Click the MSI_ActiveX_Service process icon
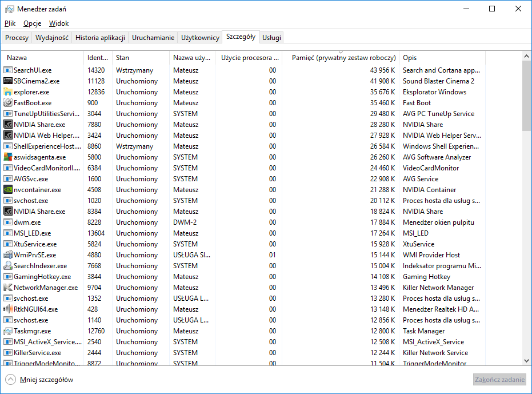Viewport: 532px width, 394px height. [x=8, y=342]
